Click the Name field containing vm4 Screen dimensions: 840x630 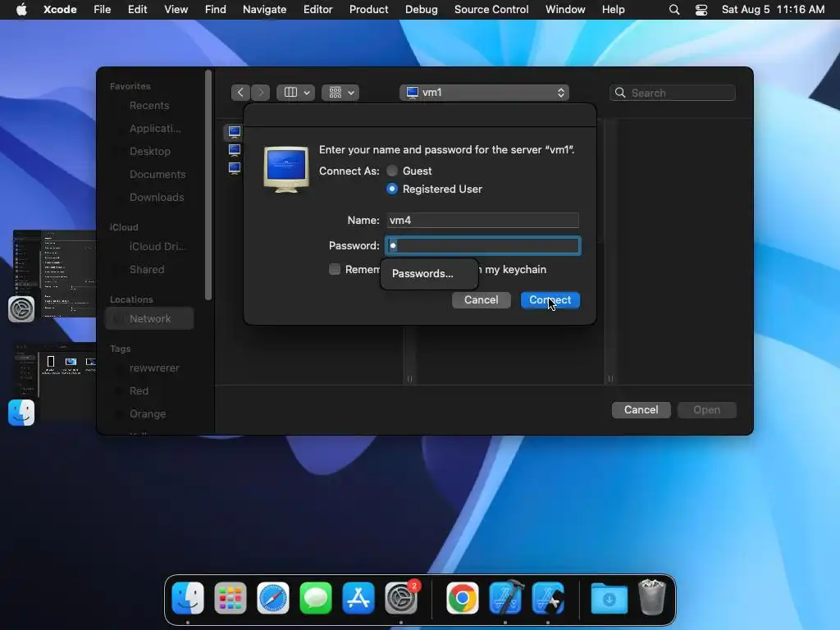point(482,220)
